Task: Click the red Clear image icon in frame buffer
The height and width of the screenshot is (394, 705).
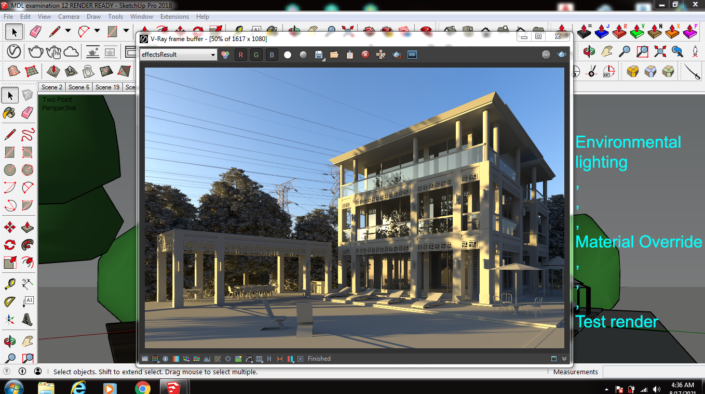Action: point(365,55)
